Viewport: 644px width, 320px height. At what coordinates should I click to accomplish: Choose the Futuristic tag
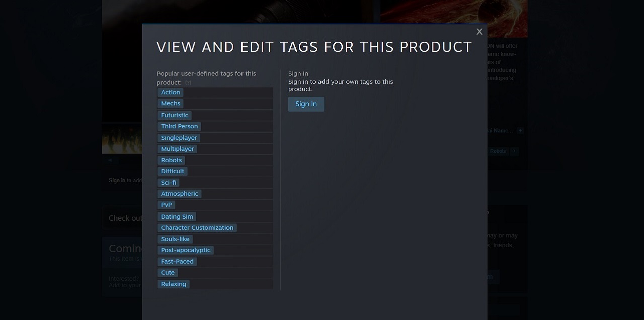(x=174, y=115)
